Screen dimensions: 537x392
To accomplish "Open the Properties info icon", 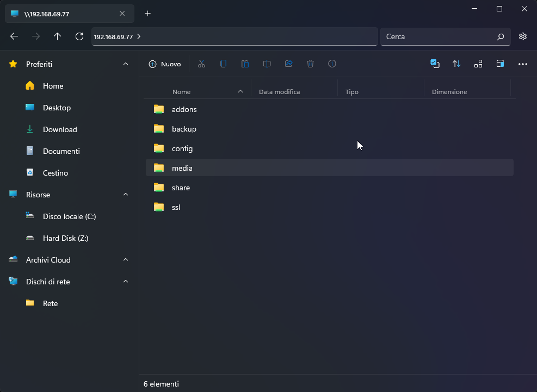I will tap(332, 64).
